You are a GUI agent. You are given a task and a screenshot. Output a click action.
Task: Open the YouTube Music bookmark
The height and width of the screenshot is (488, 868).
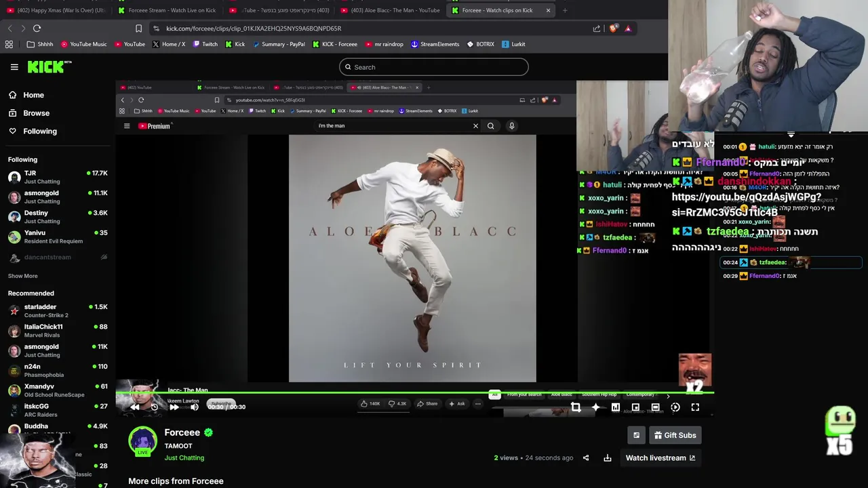pos(83,44)
